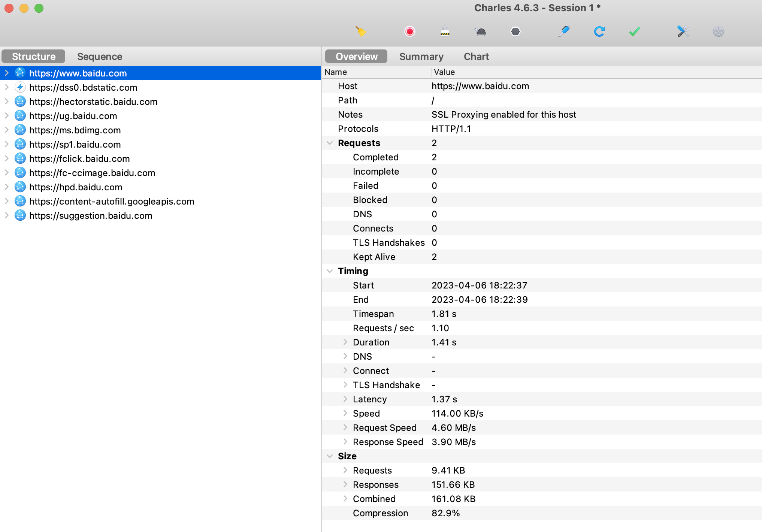Click the Name column header
Viewport: 762px width, 532px height.
(x=376, y=72)
